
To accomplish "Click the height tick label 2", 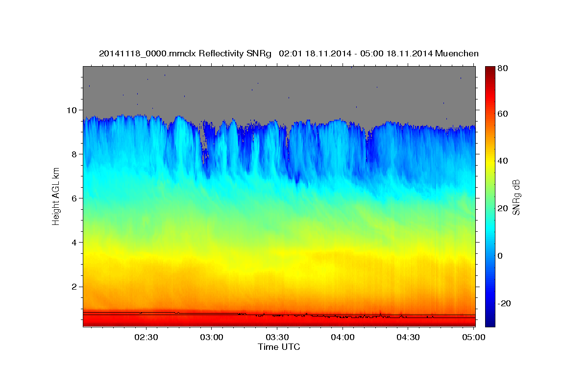I will (75, 286).
